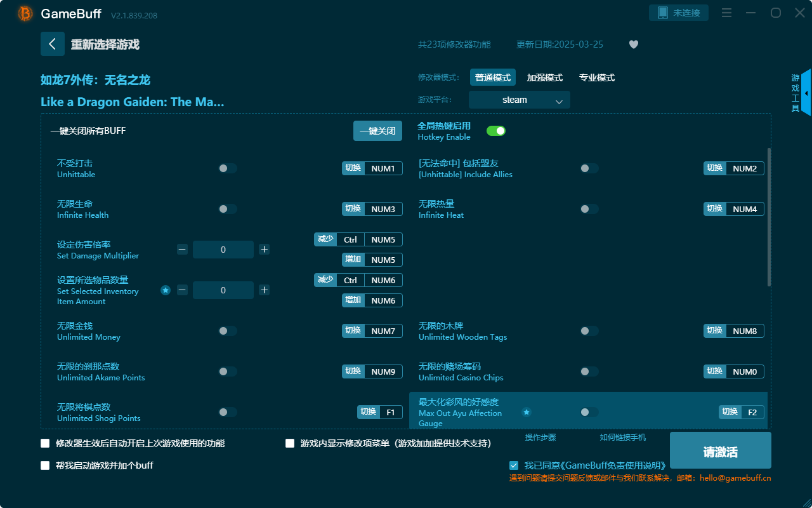Screen dimensions: 812x508
Task: Go back using the 重新选择游戏 arrow
Action: (x=53, y=43)
